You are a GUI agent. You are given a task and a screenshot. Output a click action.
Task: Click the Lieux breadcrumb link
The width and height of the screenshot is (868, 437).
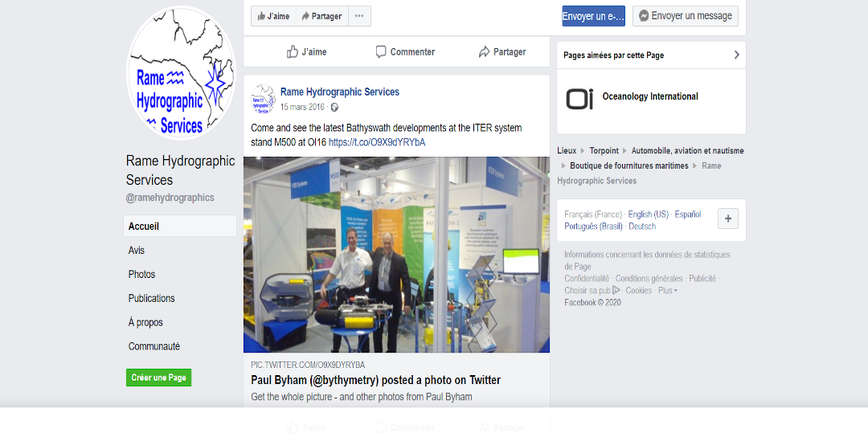pyautogui.click(x=567, y=150)
